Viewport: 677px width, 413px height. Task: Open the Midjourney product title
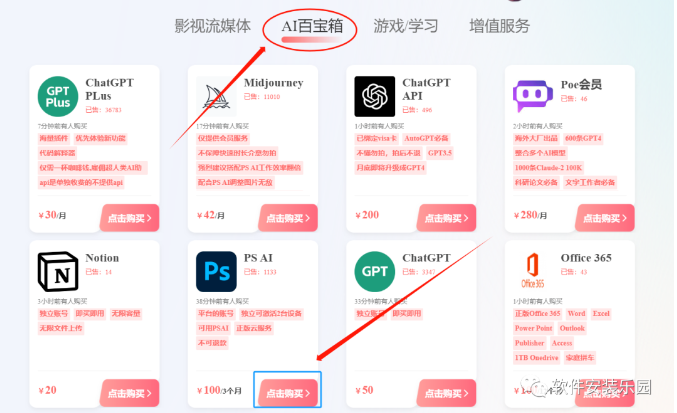273,82
